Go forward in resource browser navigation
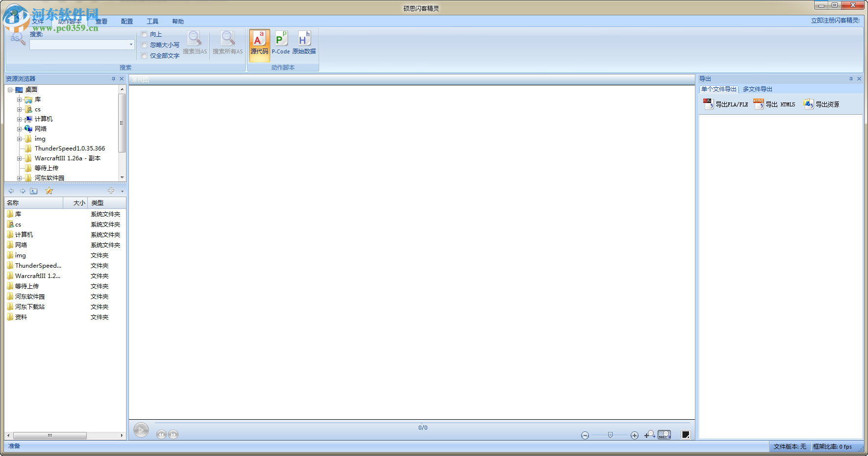 [x=23, y=191]
